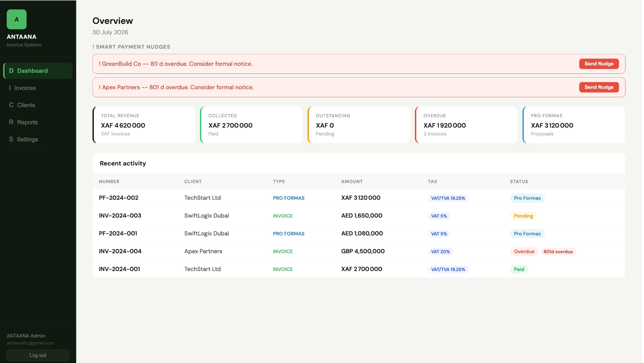
Task: Click the 30 July 2026 date text
Action: (110, 32)
